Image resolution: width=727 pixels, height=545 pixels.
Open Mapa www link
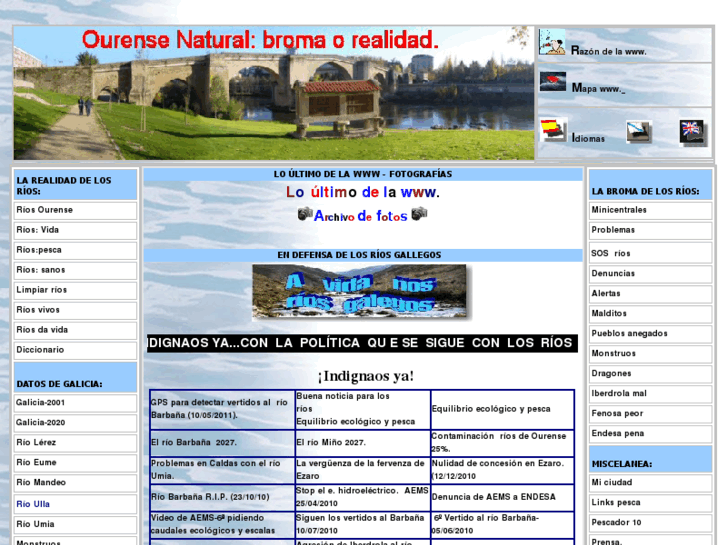click(x=598, y=88)
